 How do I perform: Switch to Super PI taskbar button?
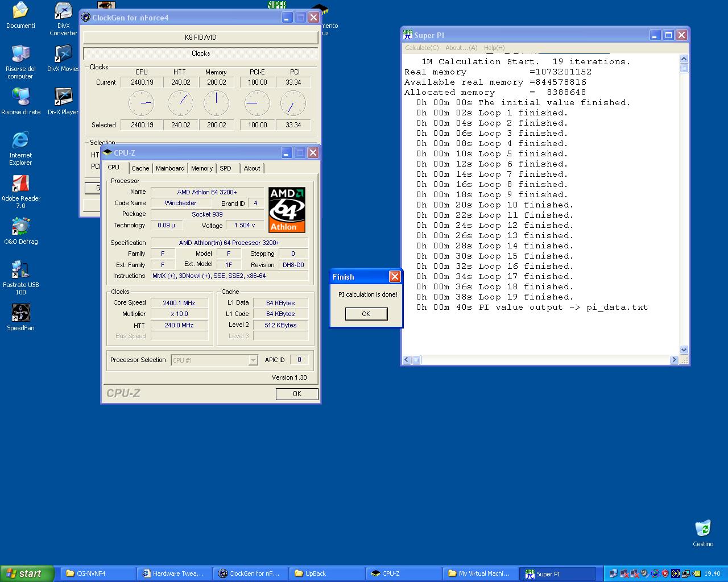pos(559,573)
